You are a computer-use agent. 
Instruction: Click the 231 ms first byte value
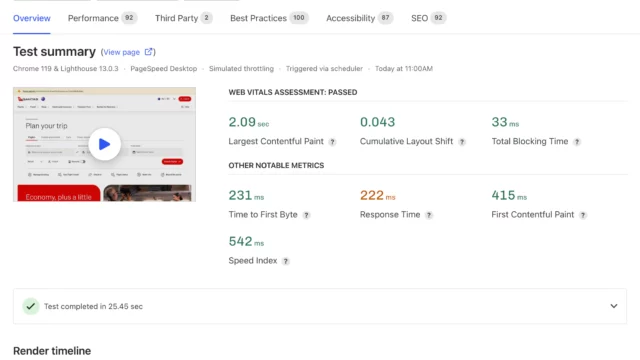click(246, 195)
